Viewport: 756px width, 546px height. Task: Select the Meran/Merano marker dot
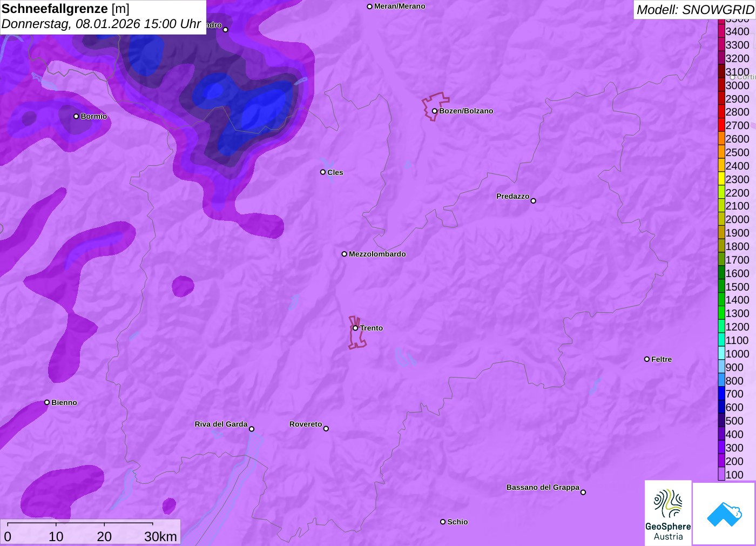click(x=370, y=6)
